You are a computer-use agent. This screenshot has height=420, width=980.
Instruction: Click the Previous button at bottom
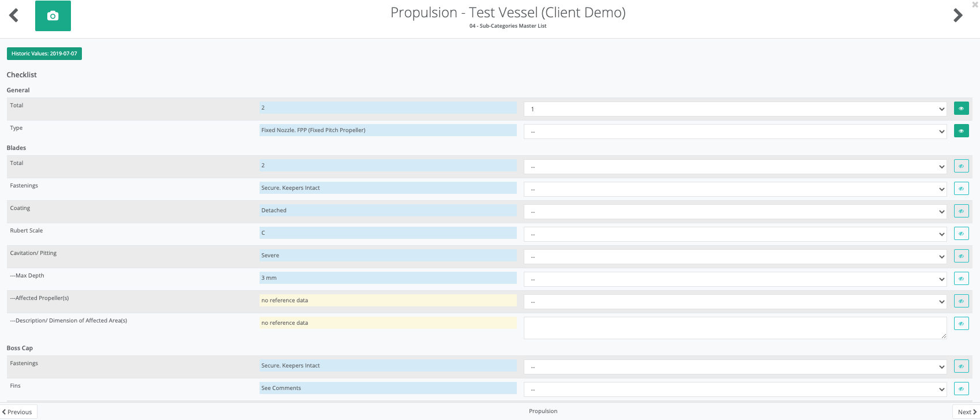[18, 412]
